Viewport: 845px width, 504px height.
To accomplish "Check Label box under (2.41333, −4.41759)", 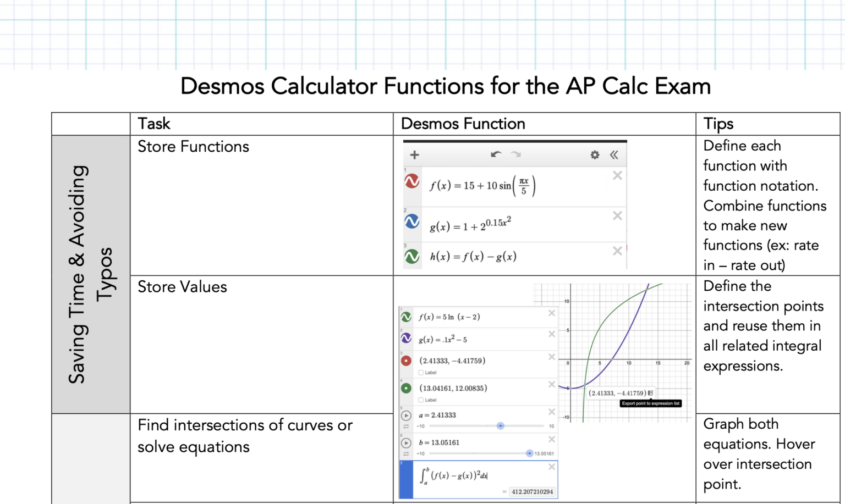I will click(x=421, y=373).
